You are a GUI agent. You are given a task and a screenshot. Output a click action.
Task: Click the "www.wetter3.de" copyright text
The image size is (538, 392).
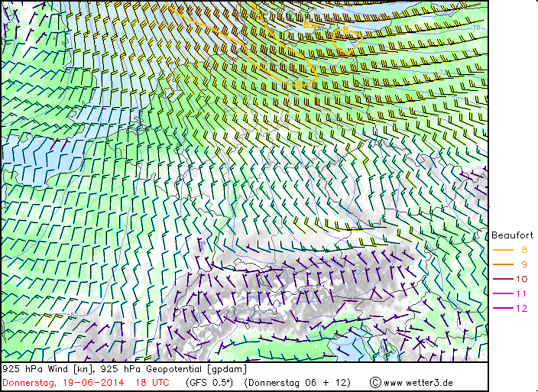tap(418, 383)
